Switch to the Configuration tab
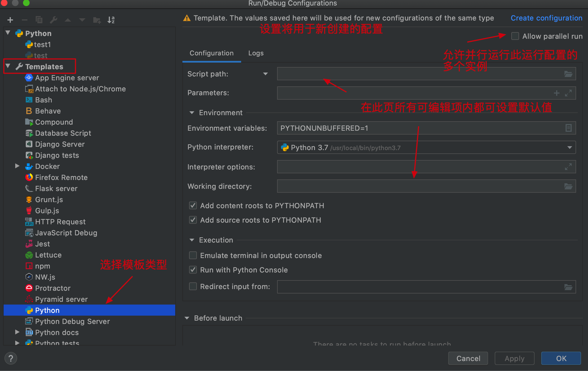Image resolution: width=588 pixels, height=371 pixels. [x=212, y=53]
